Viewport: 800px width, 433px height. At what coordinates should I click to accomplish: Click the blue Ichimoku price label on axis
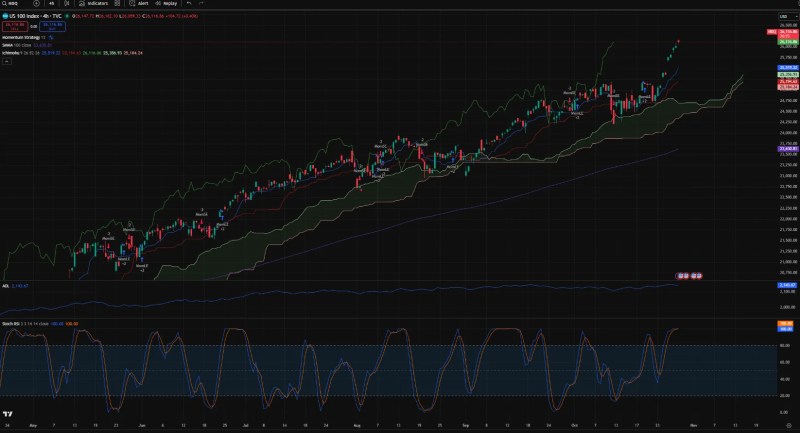click(788, 68)
